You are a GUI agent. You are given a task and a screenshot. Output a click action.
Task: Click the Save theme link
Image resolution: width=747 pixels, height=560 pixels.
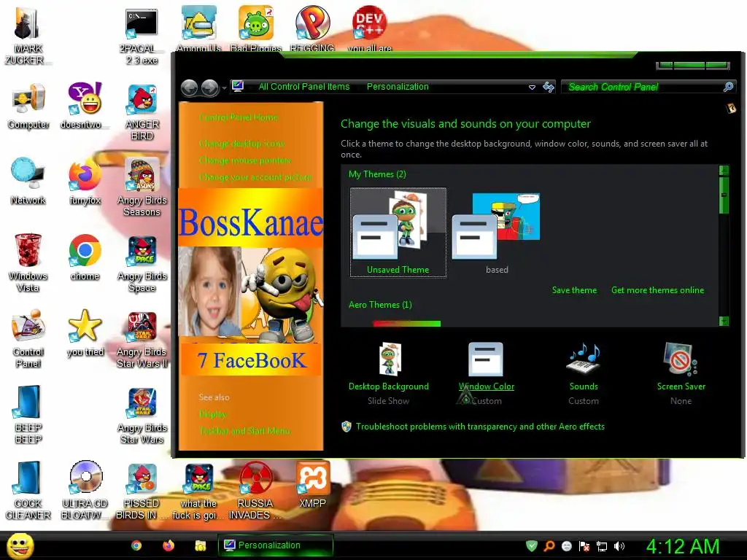(574, 290)
